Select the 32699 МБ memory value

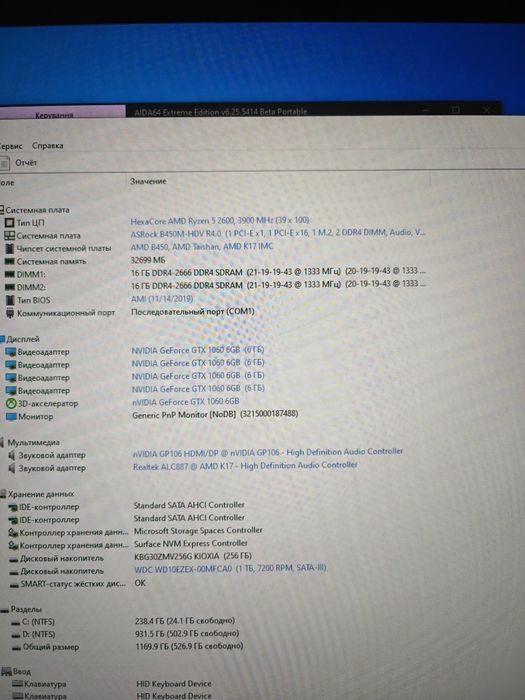pos(148,260)
